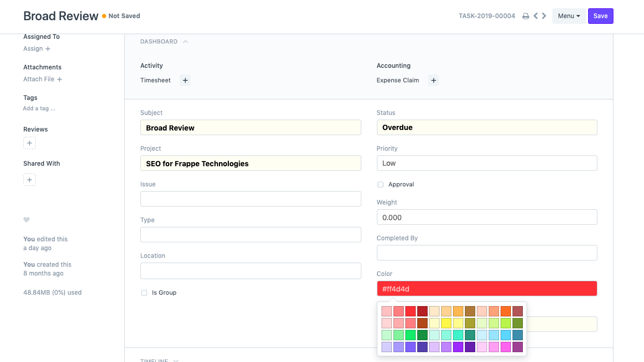The height and width of the screenshot is (362, 644).
Task: Click the TASK-2019-00004 label in the header
Action: [x=487, y=16]
